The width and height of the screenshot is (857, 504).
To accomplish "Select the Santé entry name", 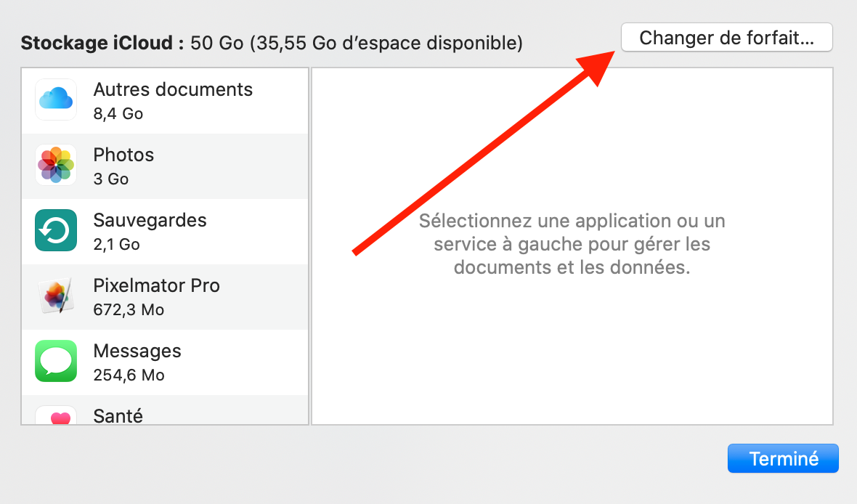I will [x=118, y=416].
